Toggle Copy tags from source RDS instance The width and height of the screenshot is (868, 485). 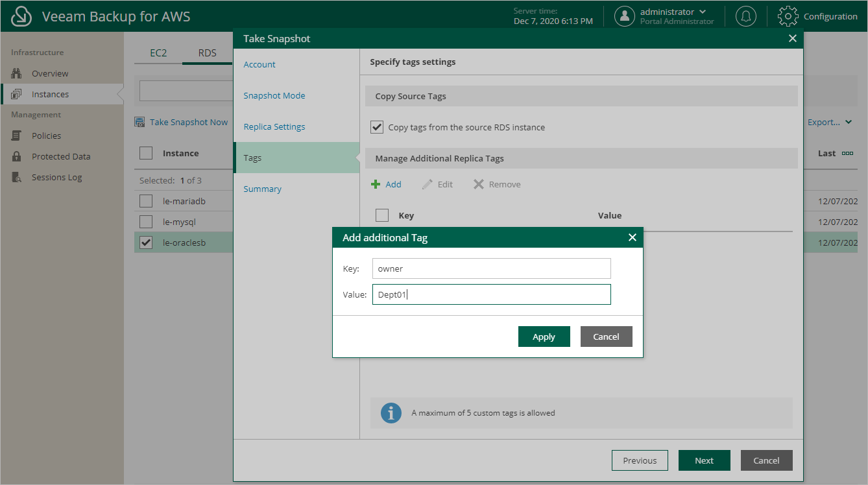377,127
